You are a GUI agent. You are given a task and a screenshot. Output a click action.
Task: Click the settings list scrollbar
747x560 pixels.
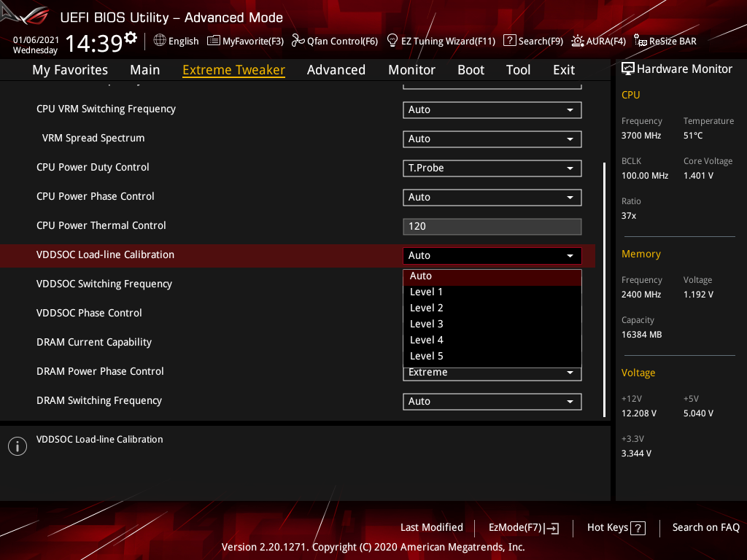coord(604,290)
